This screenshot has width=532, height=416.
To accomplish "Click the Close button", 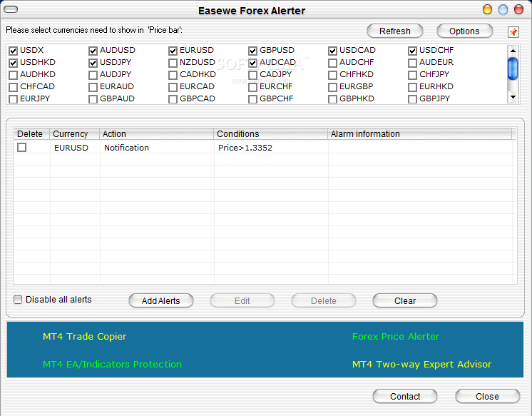I will point(487,396).
